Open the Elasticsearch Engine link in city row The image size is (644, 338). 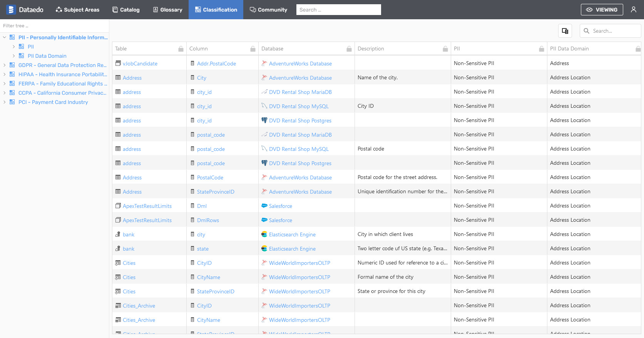pyautogui.click(x=292, y=234)
